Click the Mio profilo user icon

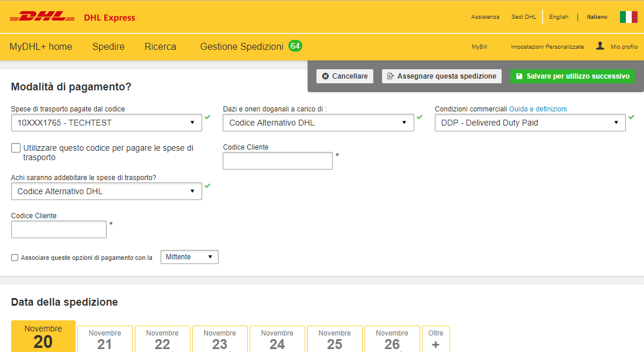tap(600, 46)
